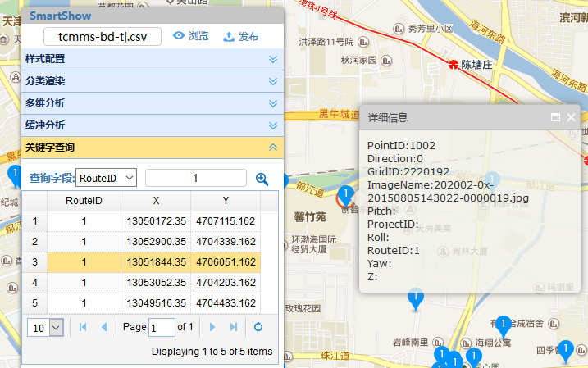Click Y value 4704339.162
The image size is (588, 368).
226,242
